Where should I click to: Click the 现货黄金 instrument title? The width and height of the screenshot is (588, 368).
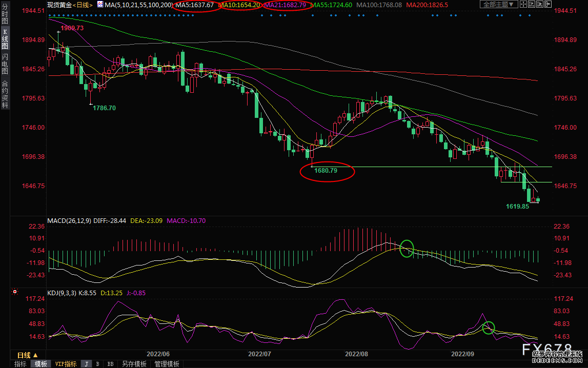click(59, 5)
